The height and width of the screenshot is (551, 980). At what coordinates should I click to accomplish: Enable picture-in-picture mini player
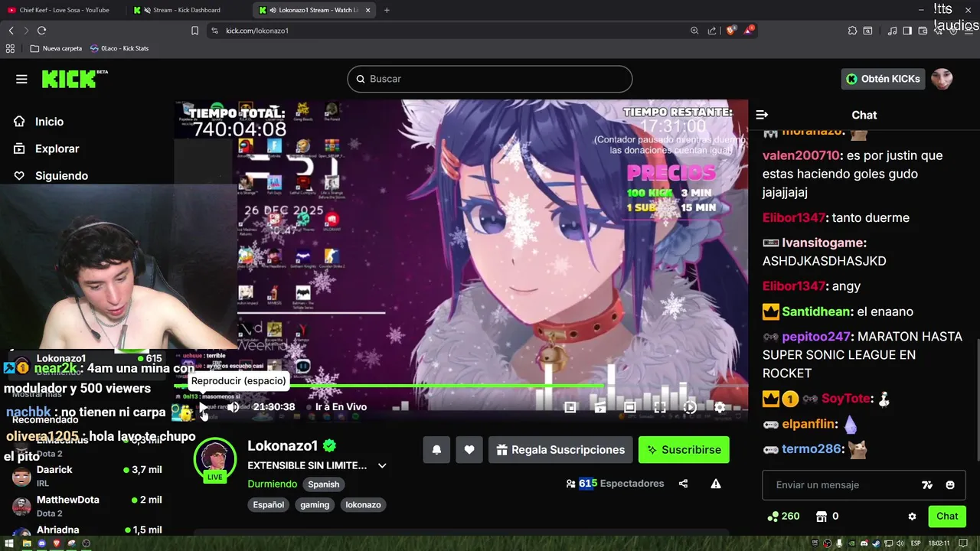pyautogui.click(x=570, y=408)
